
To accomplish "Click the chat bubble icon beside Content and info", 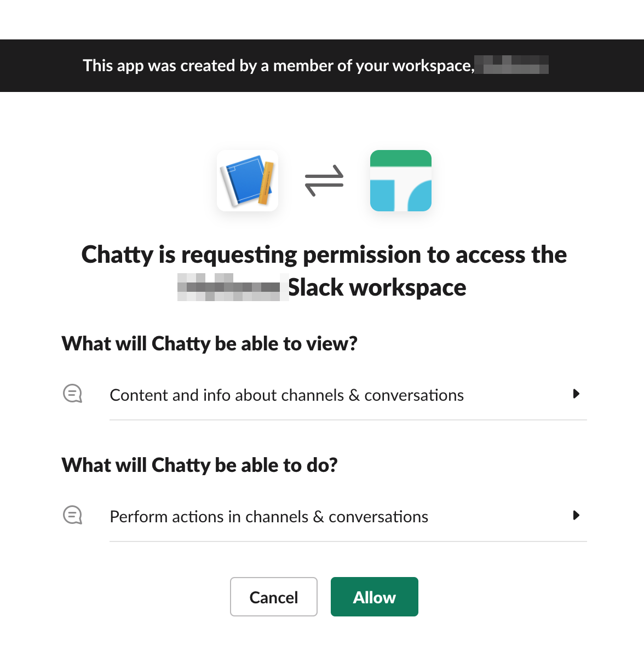I will coord(72,394).
